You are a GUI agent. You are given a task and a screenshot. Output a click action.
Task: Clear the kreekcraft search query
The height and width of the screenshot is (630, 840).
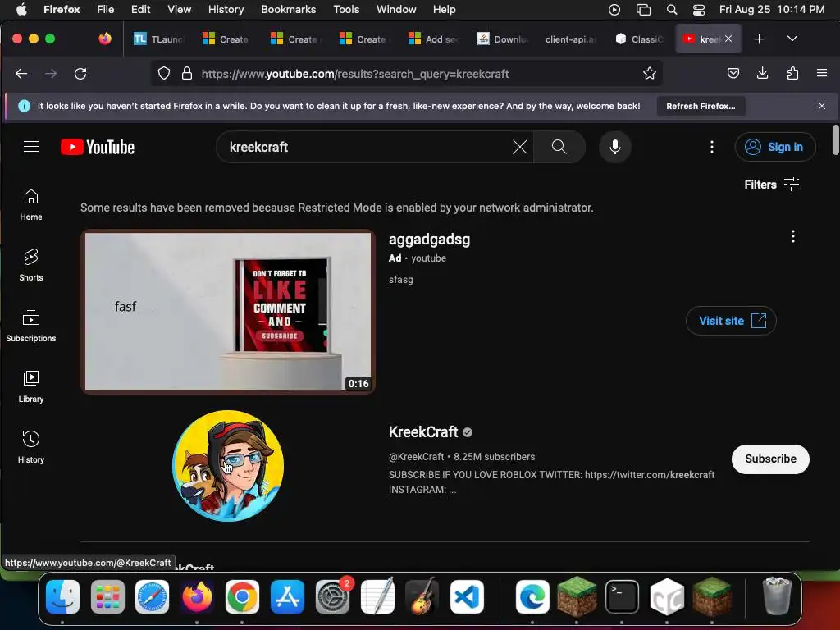pos(519,147)
